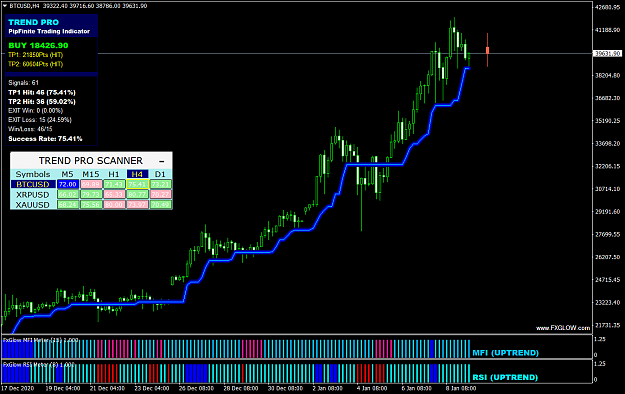Viewport: 625px width, 394px height.
Task: Choose XRPUSD symbol row in scanner
Action: [33, 195]
